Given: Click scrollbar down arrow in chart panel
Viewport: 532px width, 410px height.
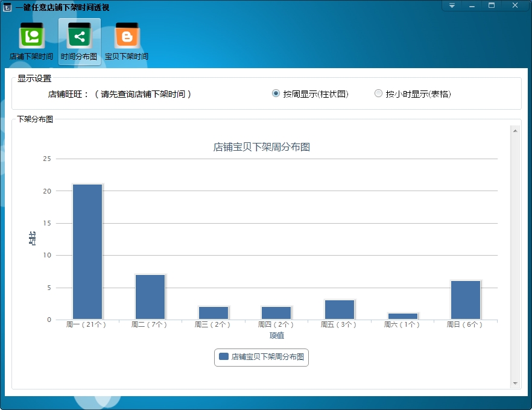Looking at the screenshot, I should click(515, 383).
